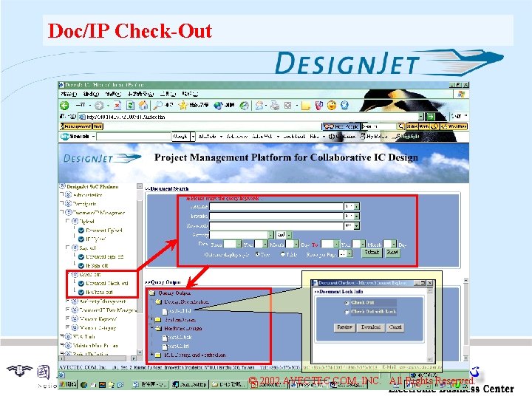
Task: Click the Weather button on Hotbar toolbar
Action: pyautogui.click(x=454, y=126)
